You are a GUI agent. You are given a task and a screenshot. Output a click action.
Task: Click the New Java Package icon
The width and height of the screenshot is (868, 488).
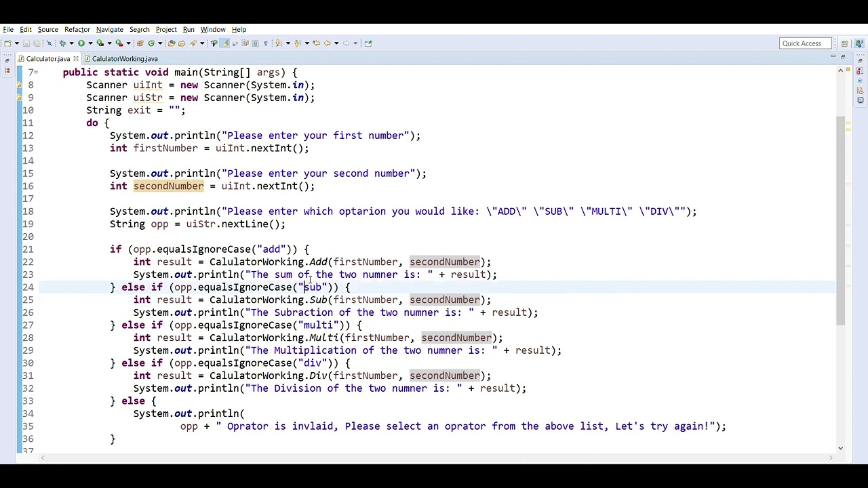(x=140, y=43)
